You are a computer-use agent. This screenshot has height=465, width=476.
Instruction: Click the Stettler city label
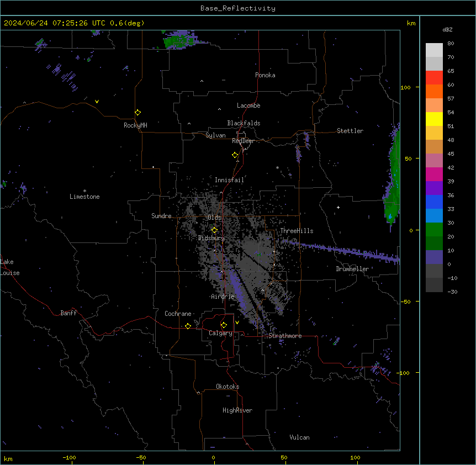[x=350, y=131]
